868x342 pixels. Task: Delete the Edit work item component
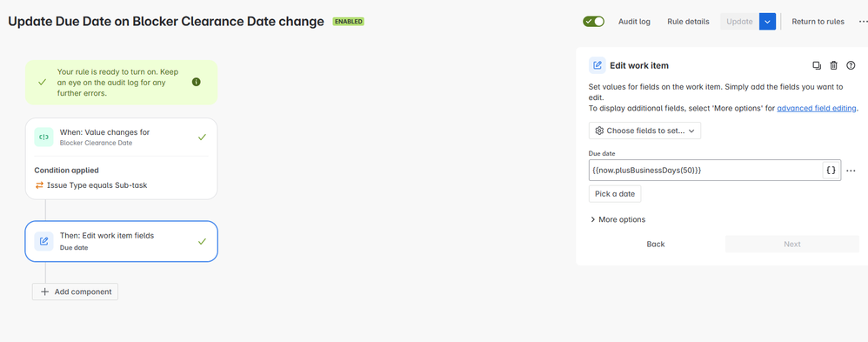(834, 65)
